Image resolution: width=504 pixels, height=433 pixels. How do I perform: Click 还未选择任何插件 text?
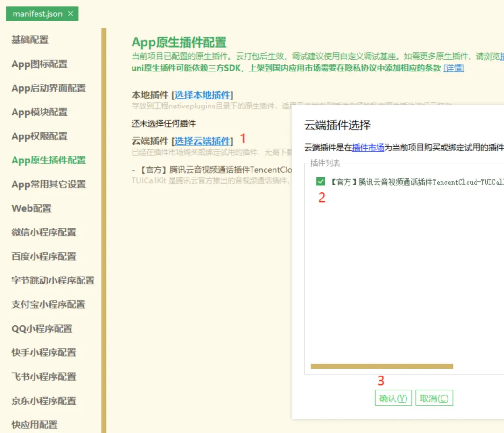tap(163, 123)
